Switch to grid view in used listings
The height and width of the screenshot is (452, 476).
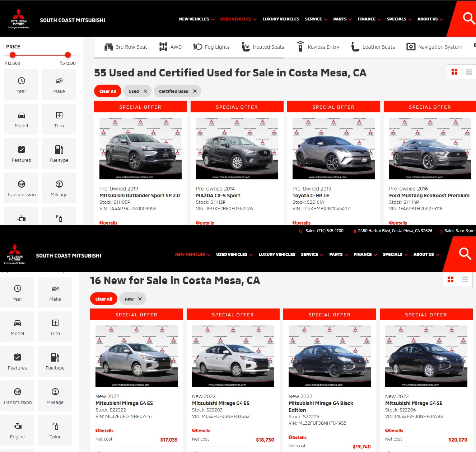click(454, 72)
